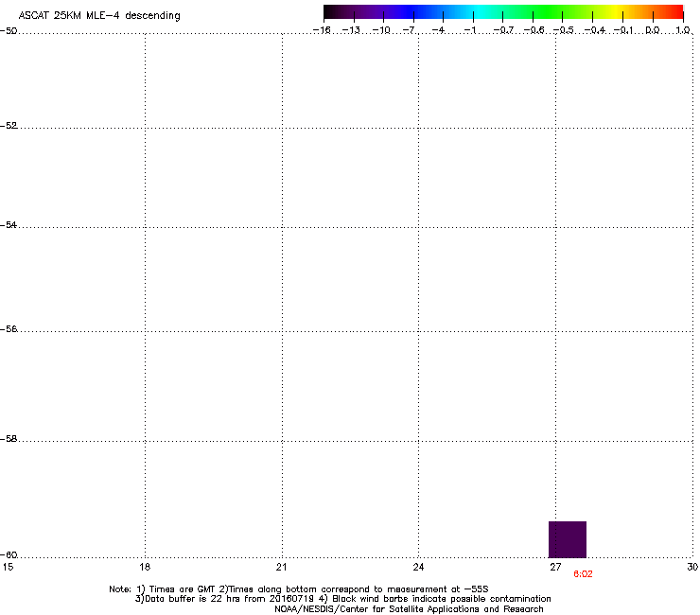Click the "-0.7" color scale label

(503, 30)
